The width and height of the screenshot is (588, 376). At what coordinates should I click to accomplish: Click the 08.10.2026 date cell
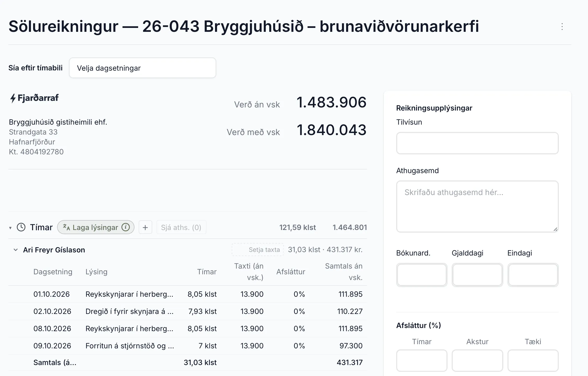(52, 329)
